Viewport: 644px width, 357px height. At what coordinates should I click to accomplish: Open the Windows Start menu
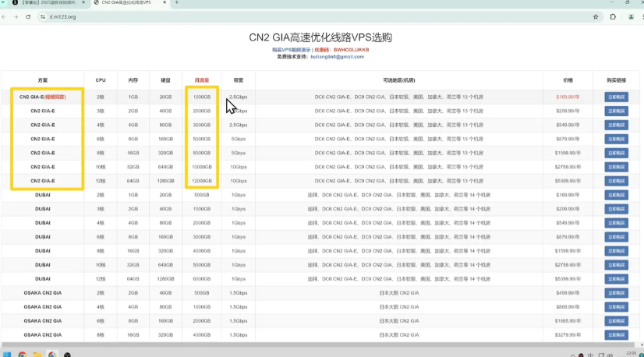pyautogui.click(x=7, y=354)
